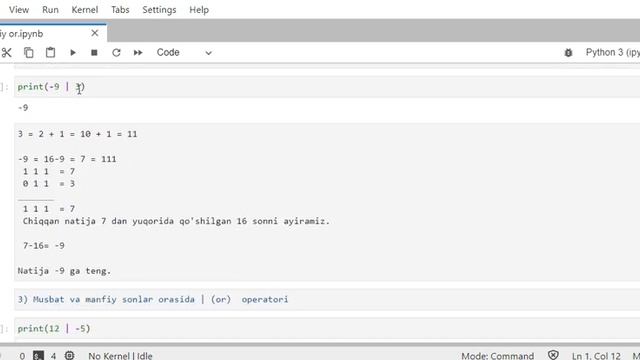This screenshot has height=360, width=640.
Task: Click the notebook trust shield icon
Action: [x=553, y=356]
